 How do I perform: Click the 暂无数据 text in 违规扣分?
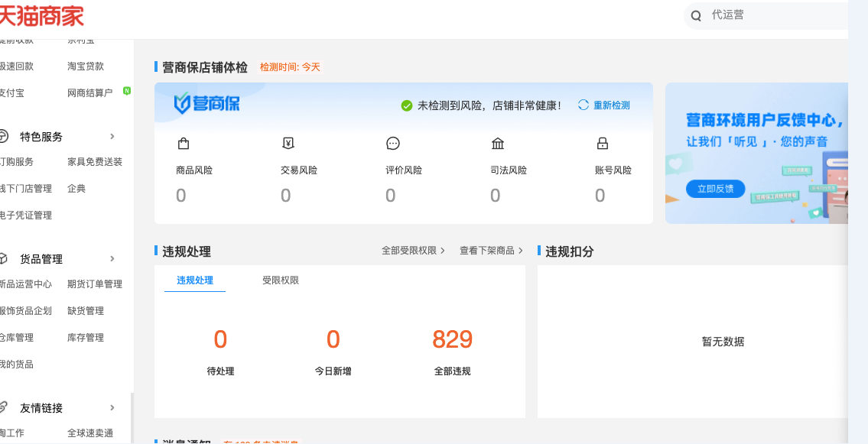coord(723,342)
